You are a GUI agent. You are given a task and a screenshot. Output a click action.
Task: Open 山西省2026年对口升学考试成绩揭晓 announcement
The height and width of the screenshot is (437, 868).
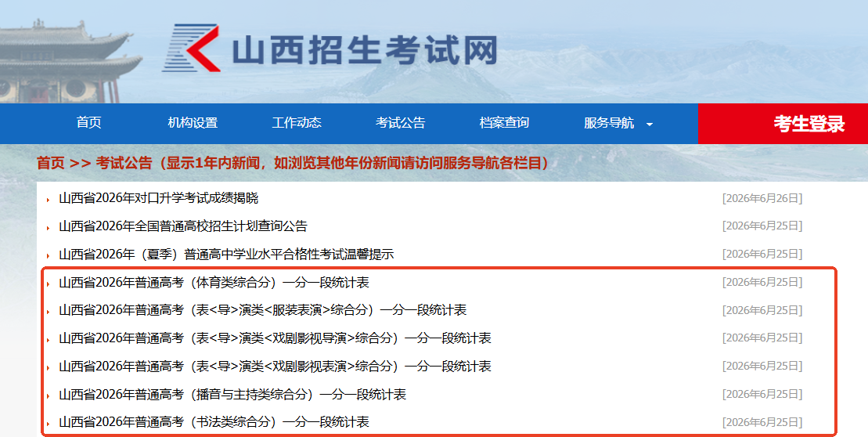coord(159,197)
